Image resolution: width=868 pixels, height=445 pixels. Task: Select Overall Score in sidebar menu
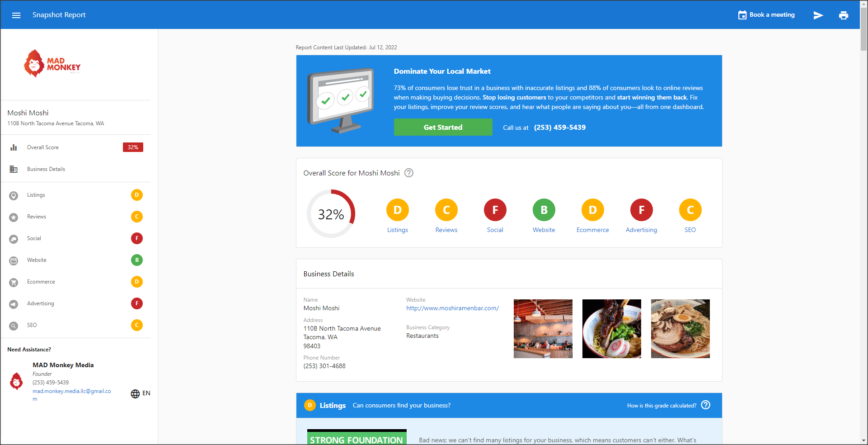pos(76,147)
